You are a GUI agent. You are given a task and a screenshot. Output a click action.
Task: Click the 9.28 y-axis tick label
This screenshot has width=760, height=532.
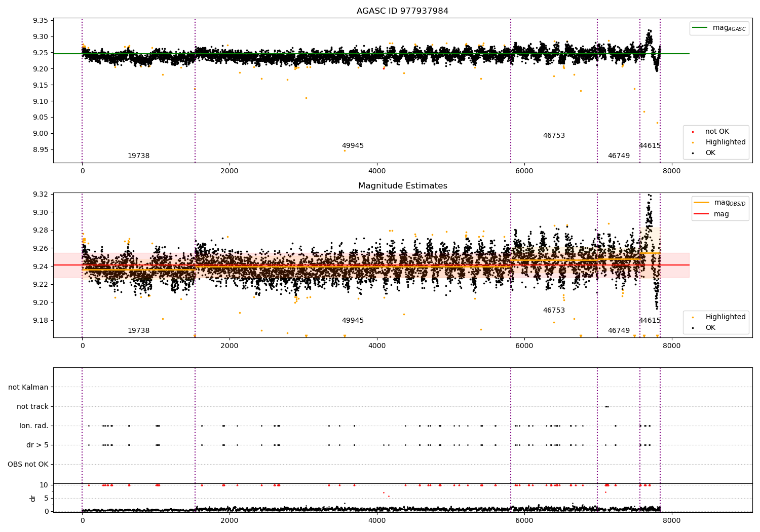pyautogui.click(x=41, y=231)
